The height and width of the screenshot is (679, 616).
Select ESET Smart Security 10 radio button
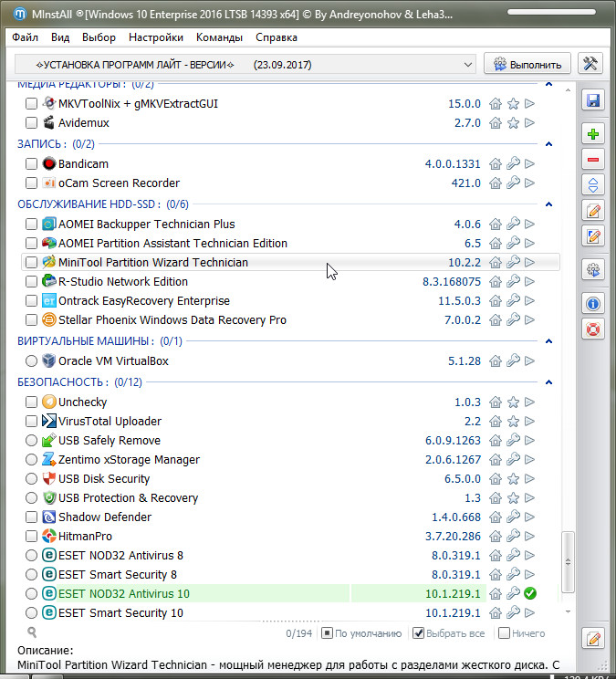point(32,613)
